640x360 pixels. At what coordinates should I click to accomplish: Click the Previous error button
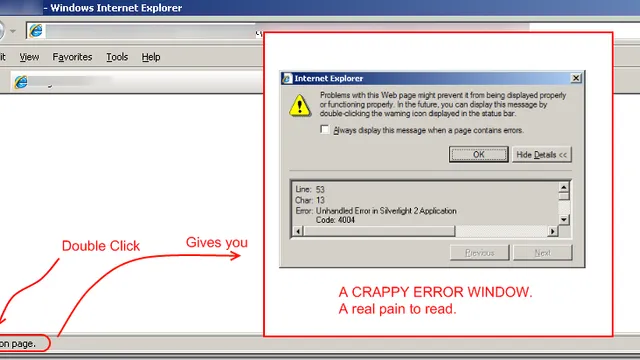click(x=480, y=253)
